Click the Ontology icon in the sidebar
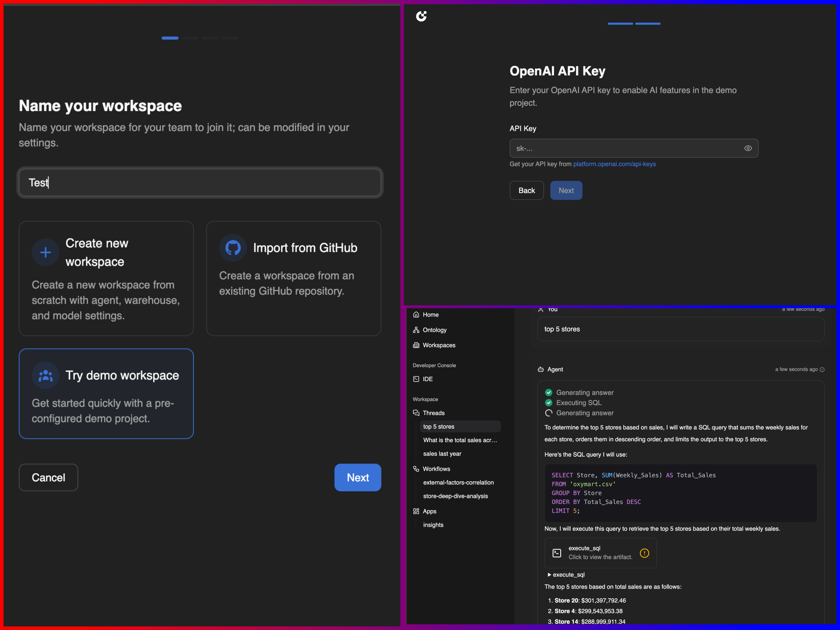The width and height of the screenshot is (840, 630). point(416,330)
